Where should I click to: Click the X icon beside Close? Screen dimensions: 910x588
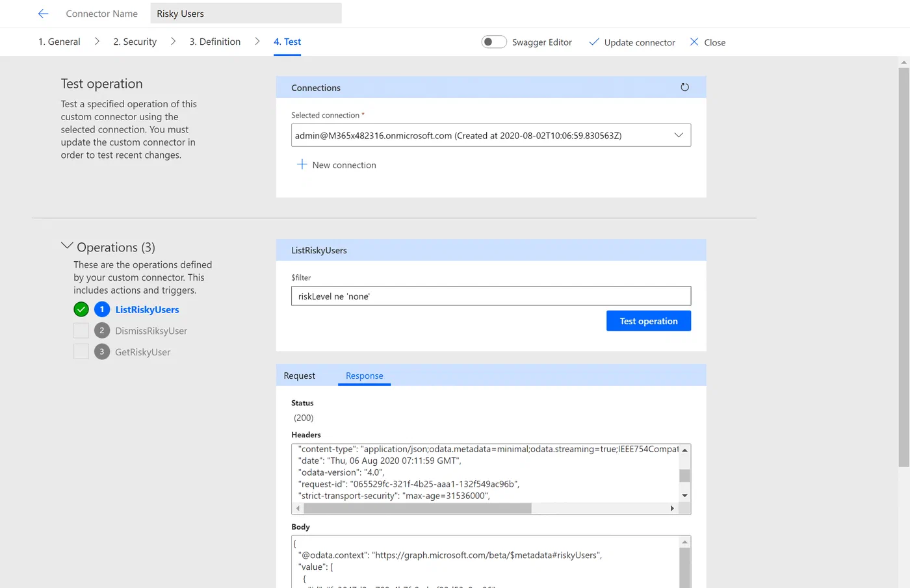(x=694, y=42)
